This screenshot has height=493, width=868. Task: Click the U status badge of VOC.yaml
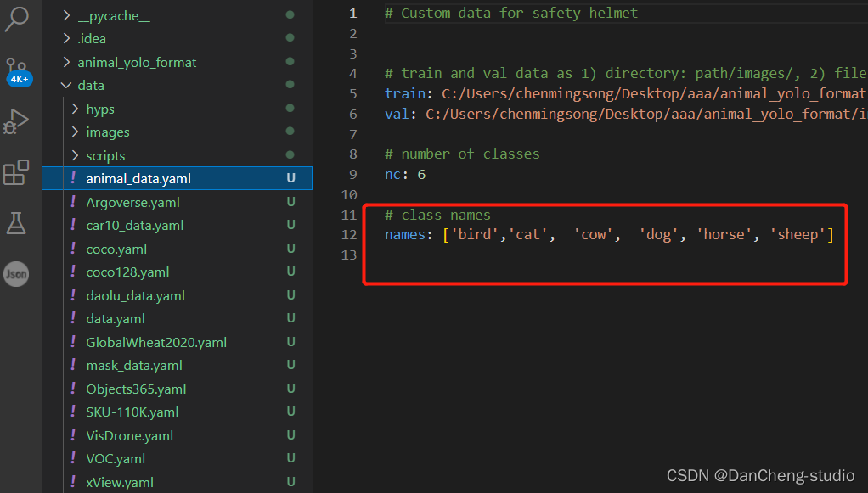pos(290,458)
